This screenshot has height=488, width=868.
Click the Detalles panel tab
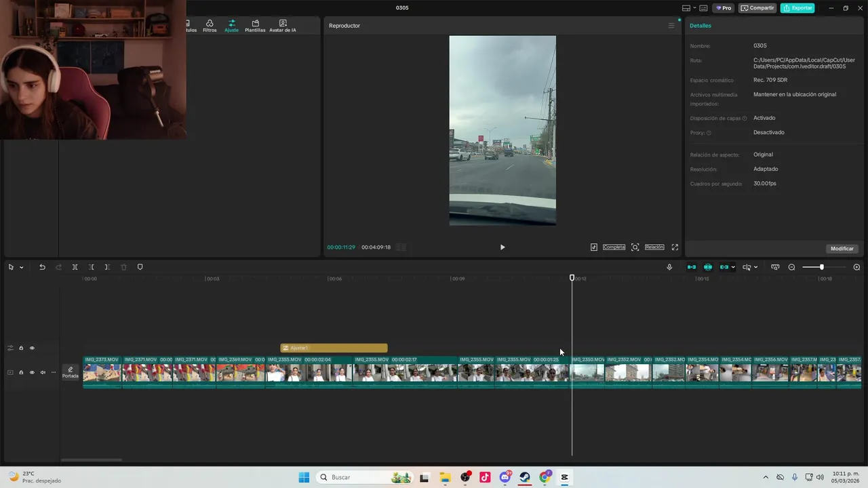pos(701,26)
